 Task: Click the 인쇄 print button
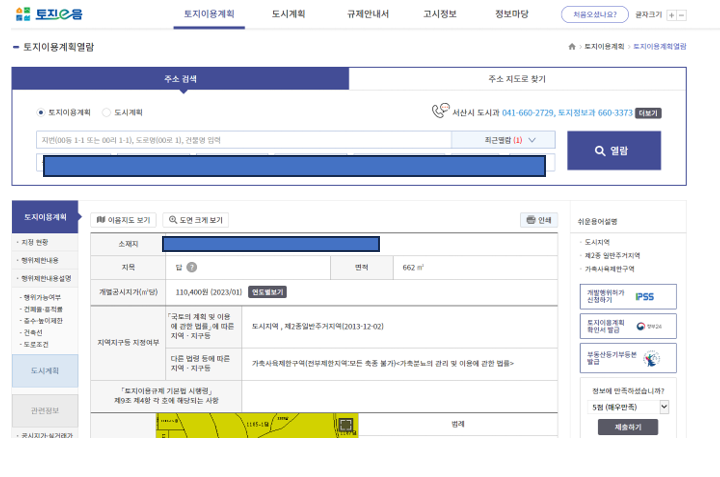pyautogui.click(x=539, y=220)
